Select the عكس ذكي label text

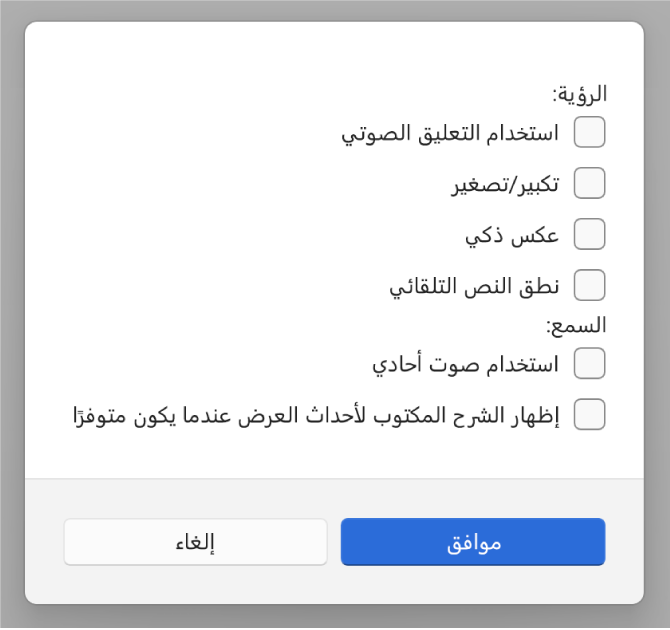tap(512, 234)
